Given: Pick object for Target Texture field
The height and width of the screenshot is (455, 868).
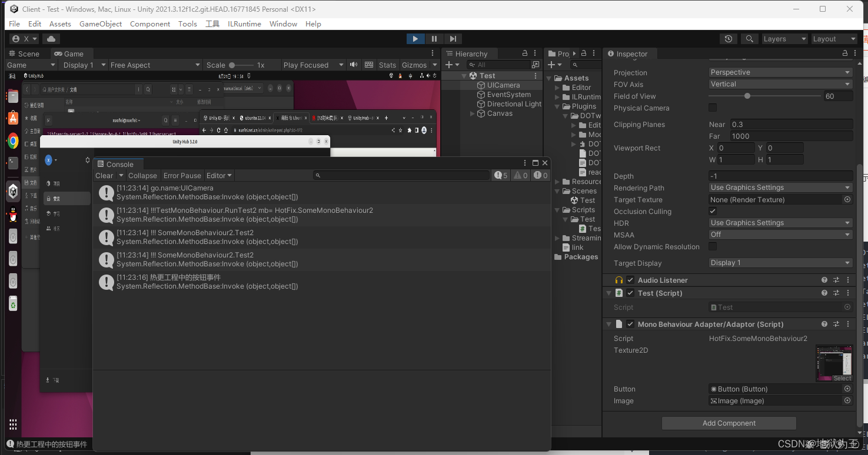Looking at the screenshot, I should coord(847,200).
